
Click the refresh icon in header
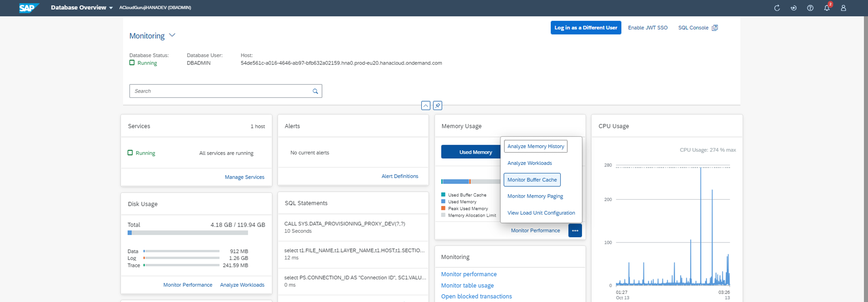point(777,8)
